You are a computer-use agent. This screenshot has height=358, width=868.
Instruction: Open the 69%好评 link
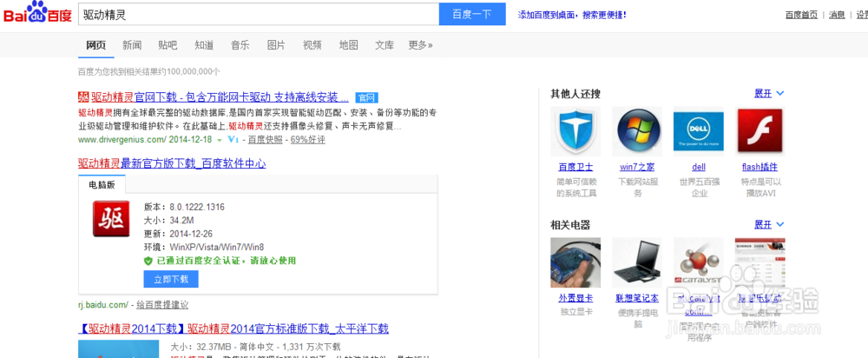tap(308, 140)
